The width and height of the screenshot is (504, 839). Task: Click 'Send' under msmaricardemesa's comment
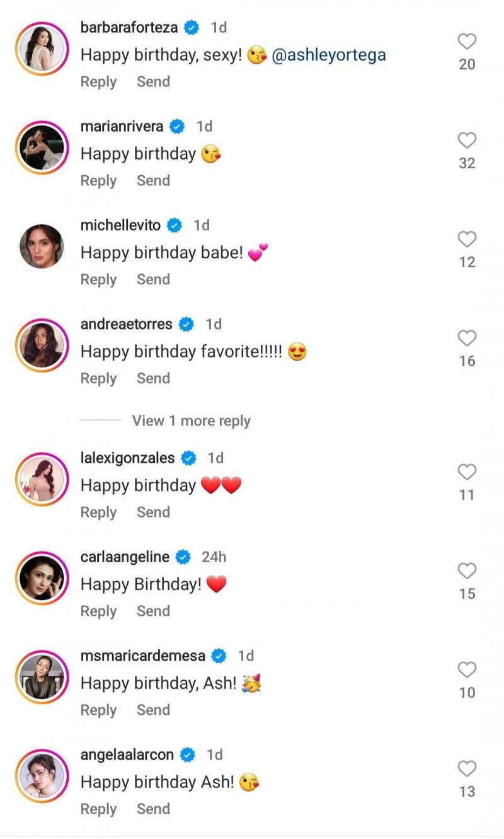point(153,710)
